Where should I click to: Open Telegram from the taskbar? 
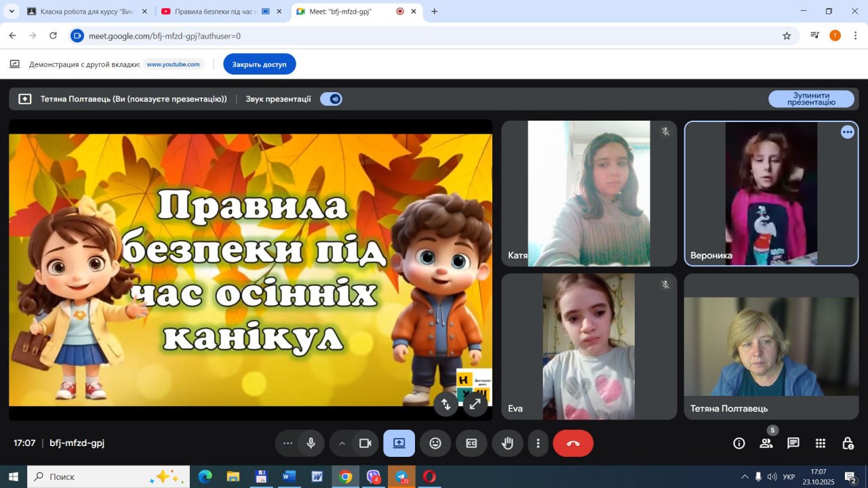tap(401, 477)
